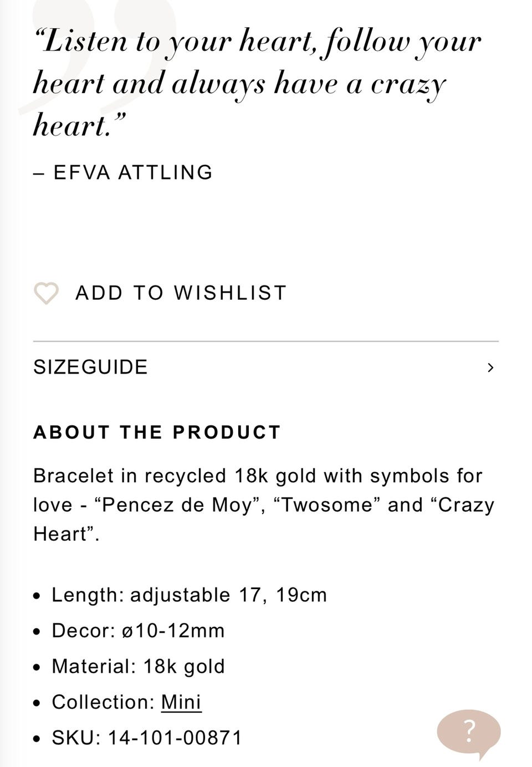
Task: Select the EFVA ATTLING author name
Action: coord(133,172)
